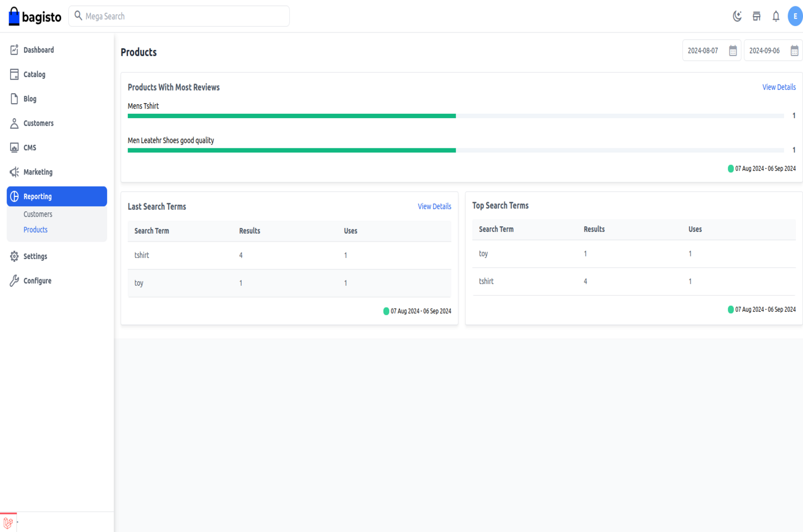The height and width of the screenshot is (532, 803).
Task: View details for Products With Most Reviews
Action: [779, 87]
